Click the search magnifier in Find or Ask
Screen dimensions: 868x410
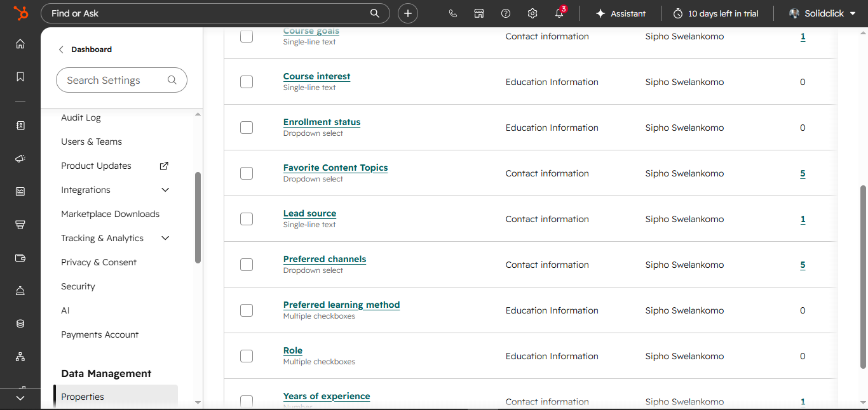(375, 13)
